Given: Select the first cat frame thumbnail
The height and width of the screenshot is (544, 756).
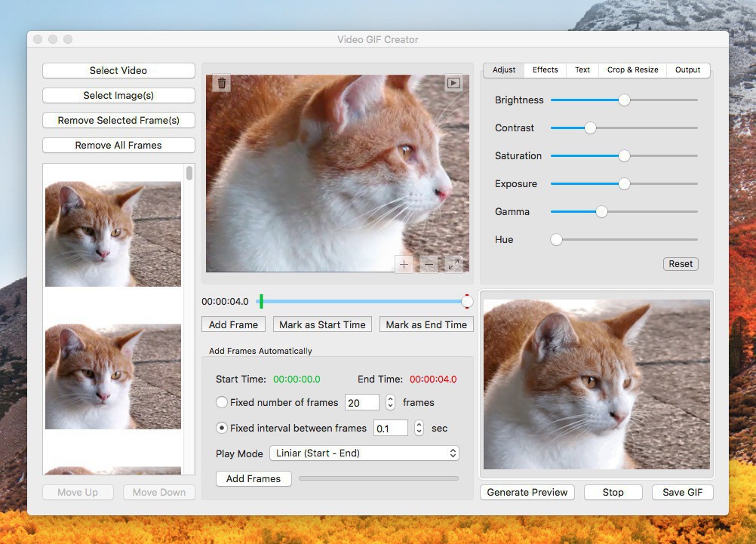Looking at the screenshot, I should [x=113, y=234].
